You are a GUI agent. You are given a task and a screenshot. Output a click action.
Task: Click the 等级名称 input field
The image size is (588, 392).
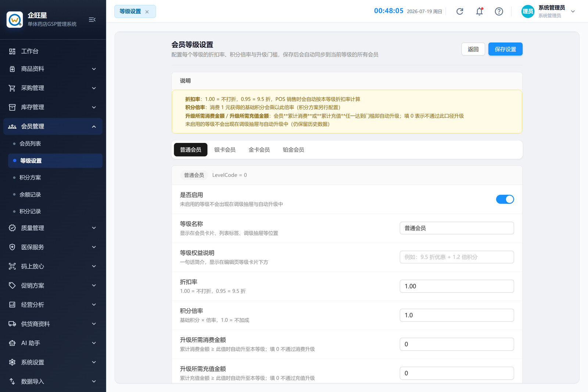[457, 228]
